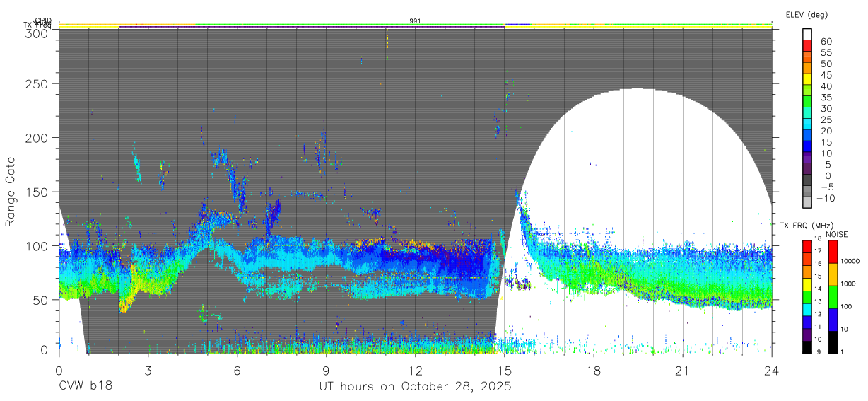Click the '991' label at top of plot
This screenshot has height=401, width=868.
click(416, 21)
